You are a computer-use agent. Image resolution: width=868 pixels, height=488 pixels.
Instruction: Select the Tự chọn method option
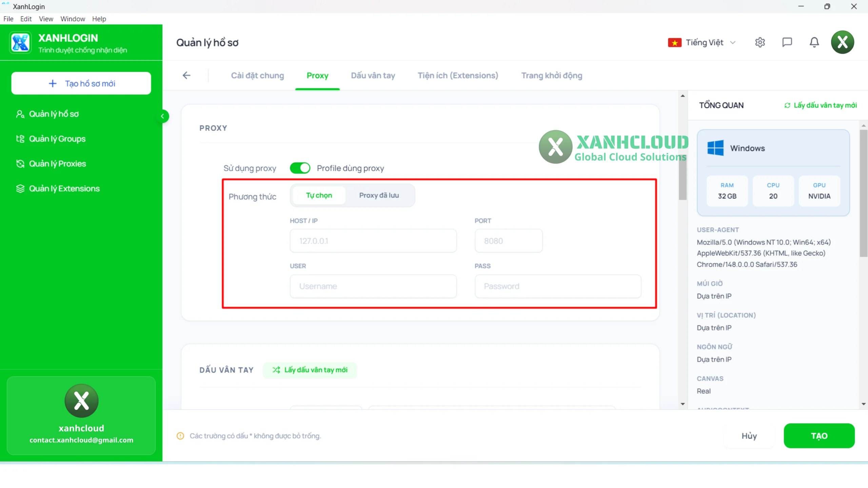point(319,196)
